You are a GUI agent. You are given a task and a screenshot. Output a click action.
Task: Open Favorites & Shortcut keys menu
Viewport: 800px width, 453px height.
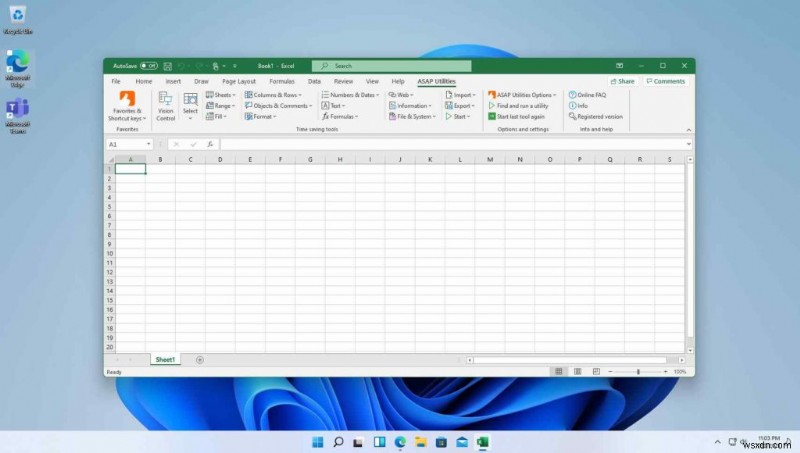pos(127,106)
